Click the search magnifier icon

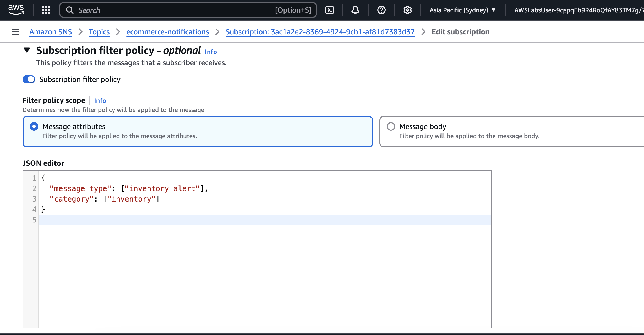click(x=70, y=10)
